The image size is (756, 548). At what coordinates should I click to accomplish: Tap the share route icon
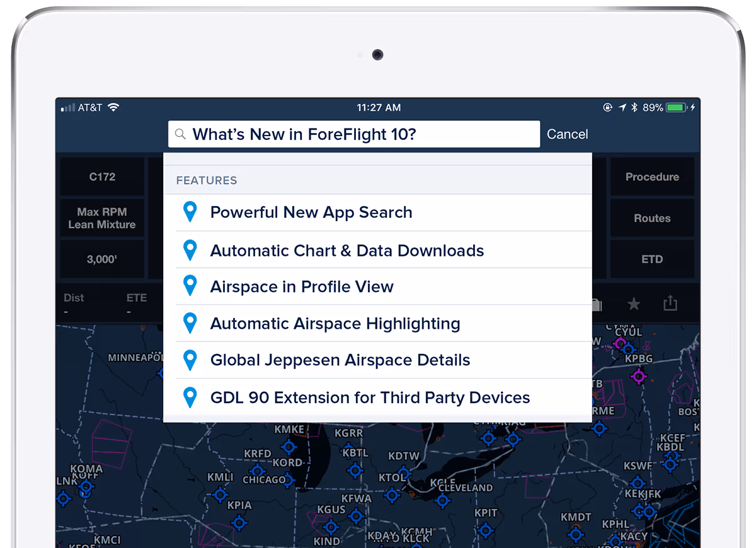pos(670,304)
